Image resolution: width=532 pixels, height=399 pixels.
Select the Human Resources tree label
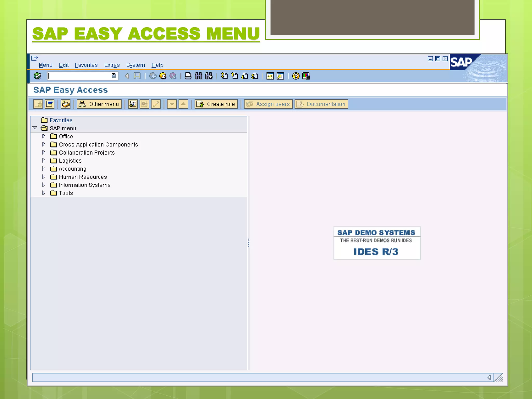[83, 177]
